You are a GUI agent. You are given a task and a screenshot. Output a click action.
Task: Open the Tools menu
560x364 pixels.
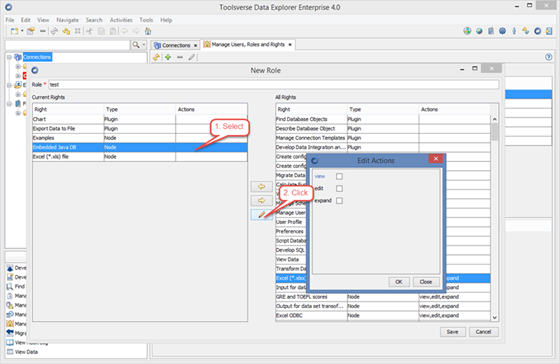(146, 20)
